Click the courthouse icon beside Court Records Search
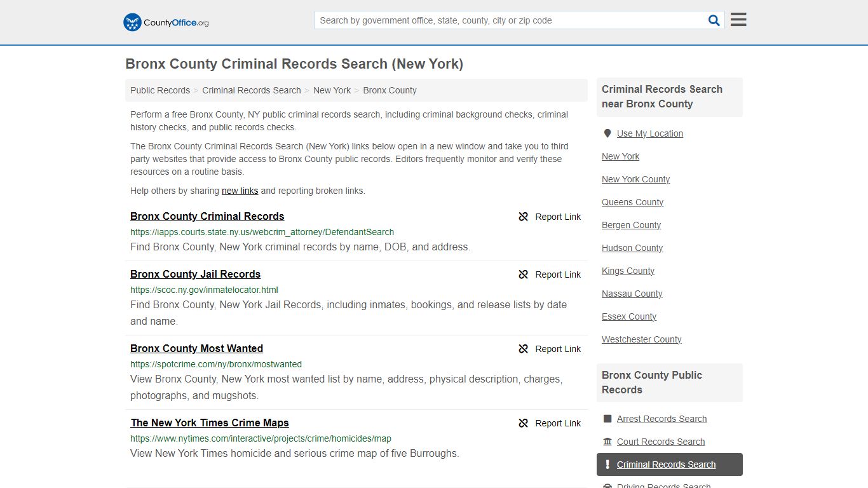Viewport: 868px width, 488px height. [607, 442]
